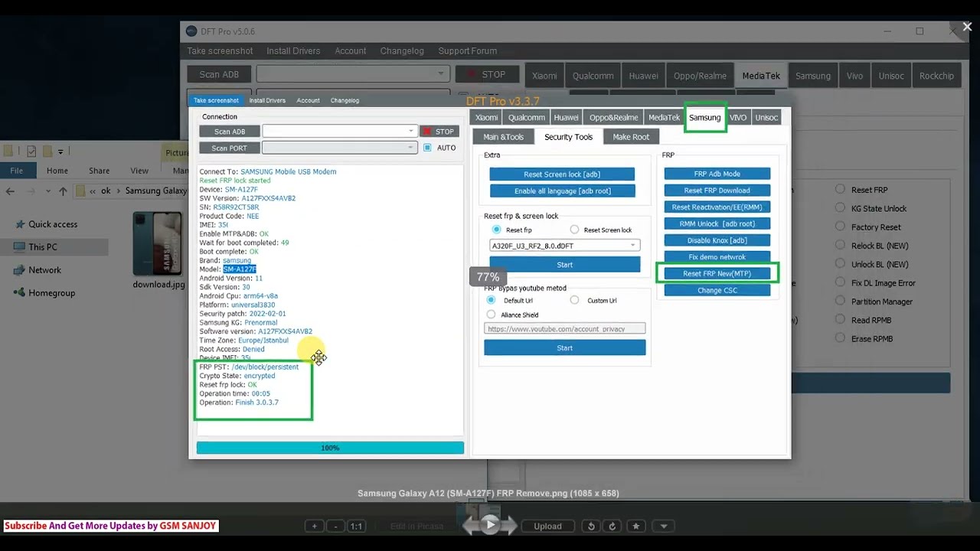Rotate the image clockwise
This screenshot has height=551, width=980.
point(612,526)
